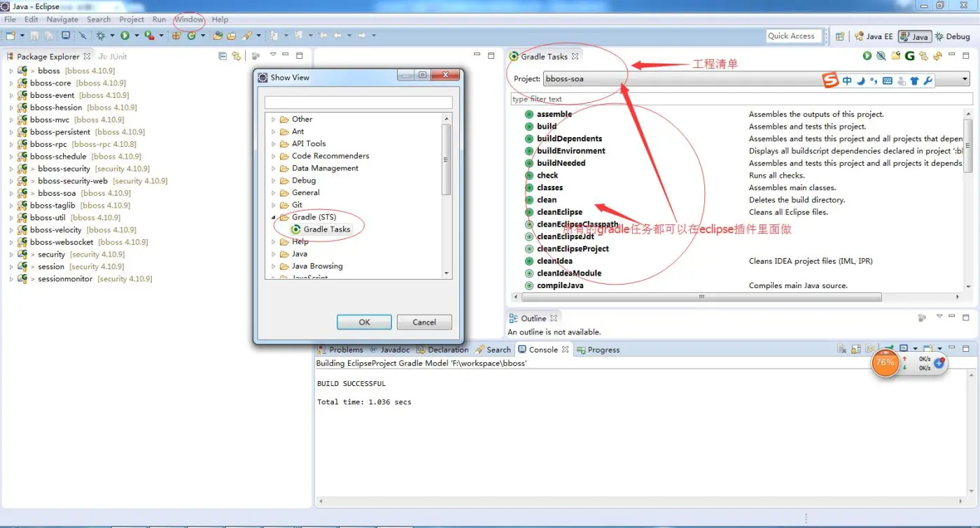Click the green G icon in Gradle Tasks
Screen dimensions: 980x528
pyautogui.click(x=909, y=56)
